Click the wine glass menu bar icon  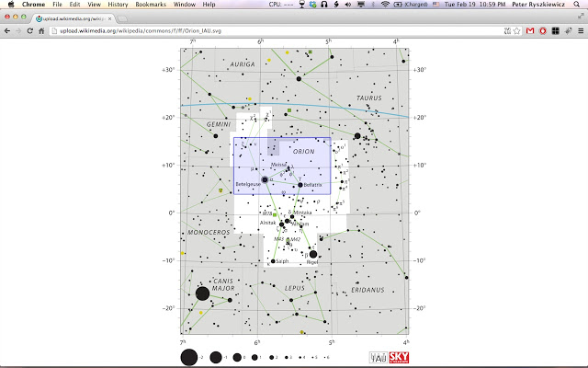coord(301,4)
